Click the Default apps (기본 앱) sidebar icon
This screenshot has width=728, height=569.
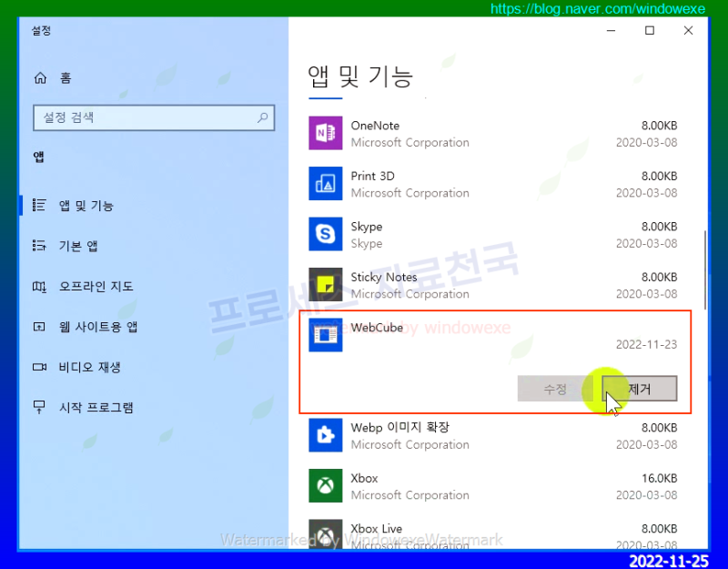39,245
